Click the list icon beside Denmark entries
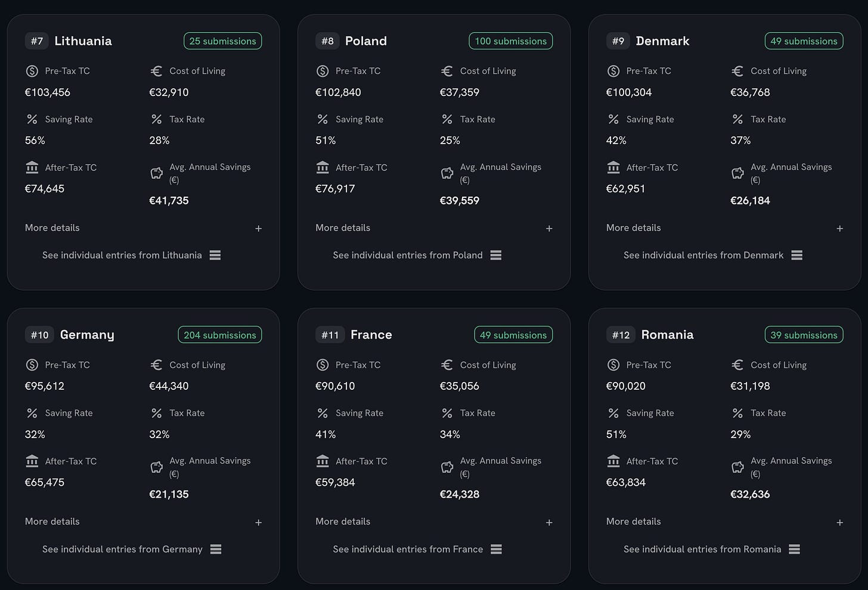The width and height of the screenshot is (868, 590). click(797, 255)
